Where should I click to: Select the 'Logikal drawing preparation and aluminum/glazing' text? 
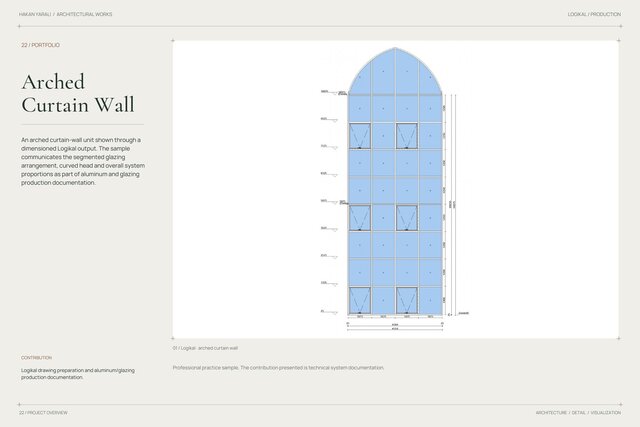tap(78, 370)
